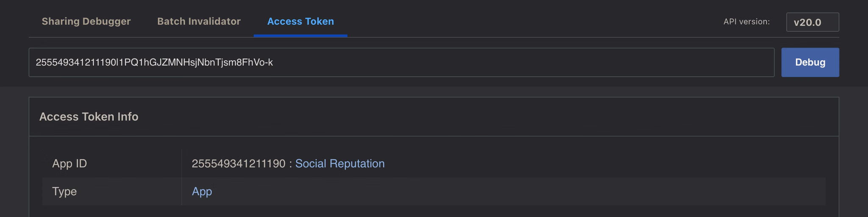Click the colon separator after App ID number
The image size is (868, 217).
tap(290, 164)
